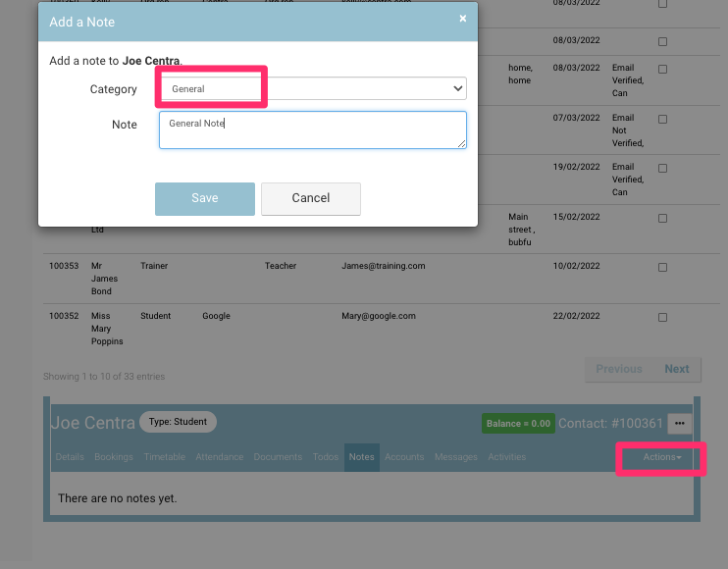This screenshot has height=569, width=728.
Task: Cancel adding the note
Action: pos(311,198)
